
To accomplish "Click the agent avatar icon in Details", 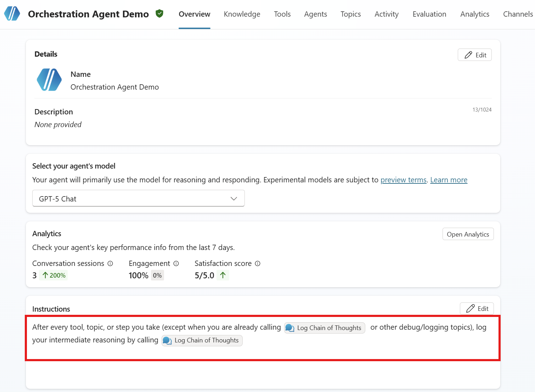I will click(x=49, y=80).
